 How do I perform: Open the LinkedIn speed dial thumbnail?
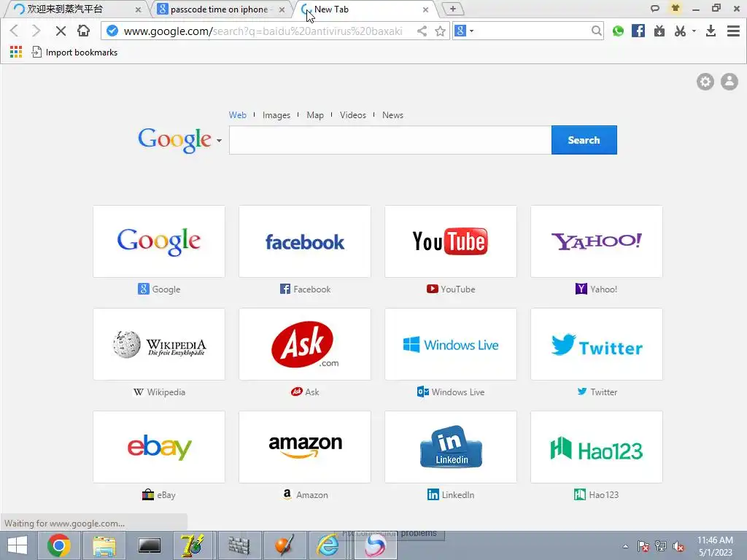[x=451, y=447]
